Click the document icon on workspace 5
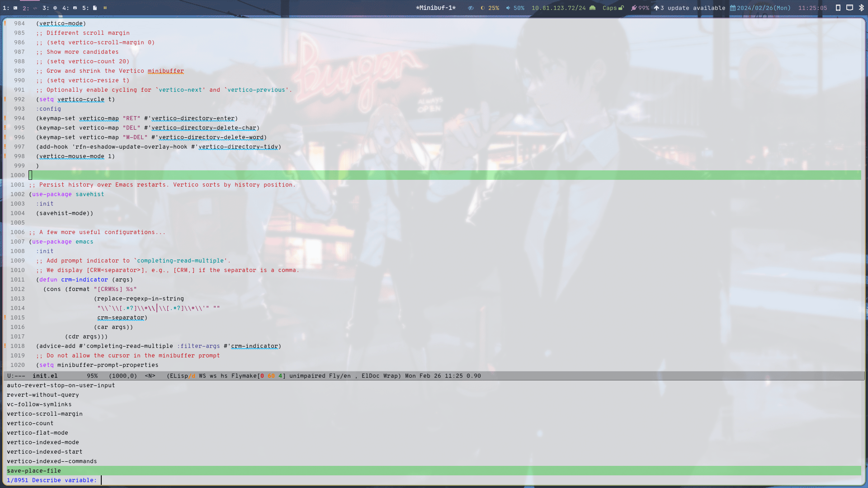This screenshot has width=868, height=488. coord(95,8)
